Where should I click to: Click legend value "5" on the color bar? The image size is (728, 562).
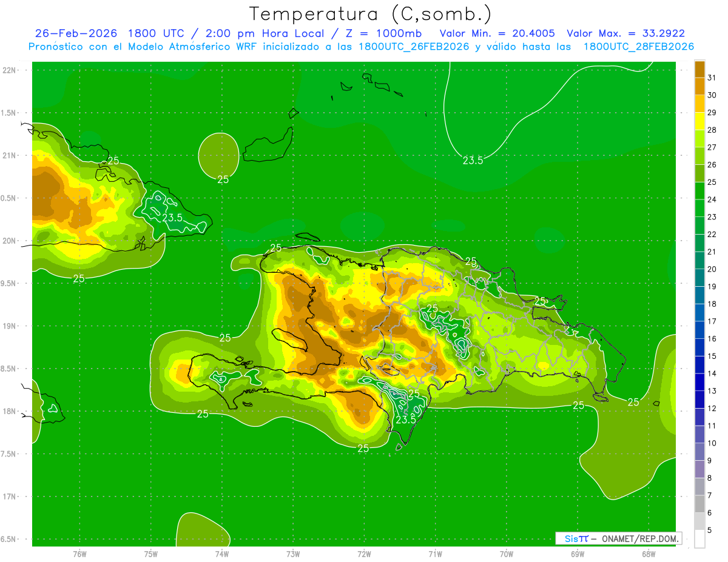pos(710,530)
